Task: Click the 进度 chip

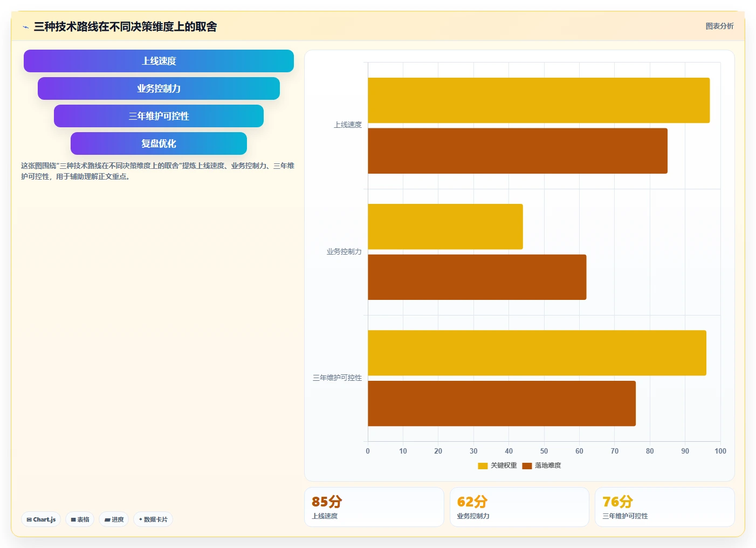Action: [x=114, y=519]
